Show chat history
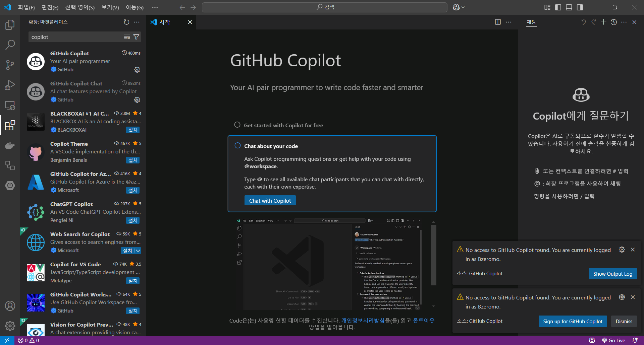 coord(614,22)
